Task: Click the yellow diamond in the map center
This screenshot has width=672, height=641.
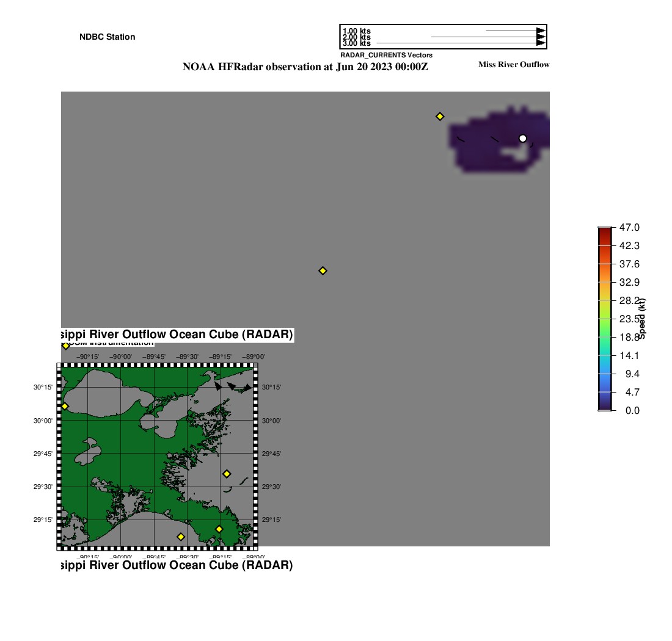Action: click(x=323, y=270)
